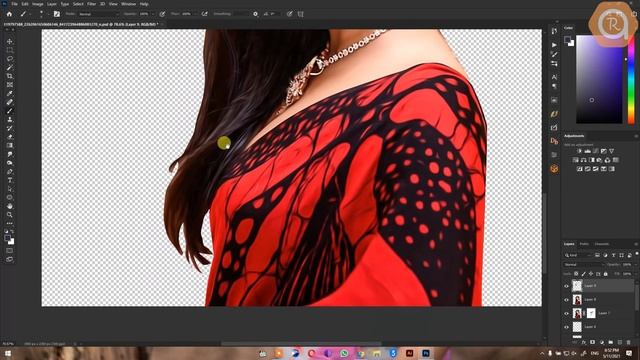Select the top layer thumbnail
The width and height of the screenshot is (640, 360).
tap(577, 286)
